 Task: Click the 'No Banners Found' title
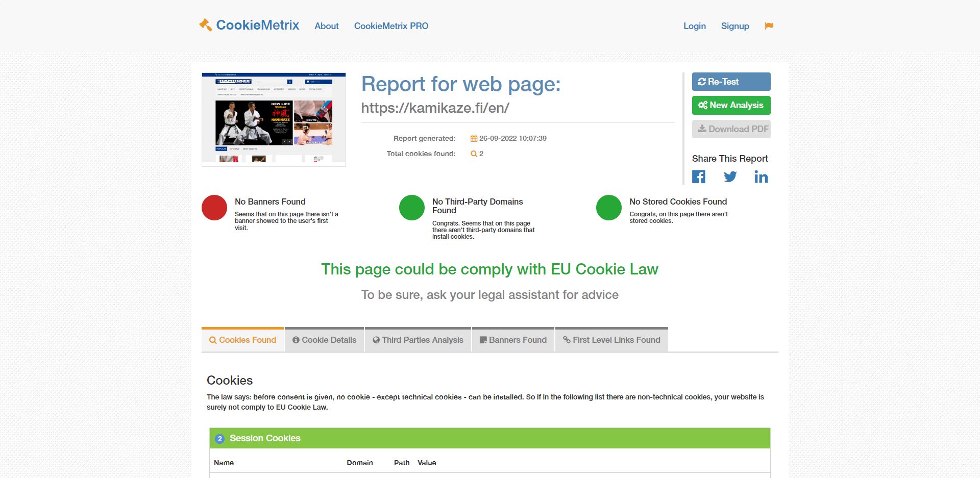tap(270, 202)
